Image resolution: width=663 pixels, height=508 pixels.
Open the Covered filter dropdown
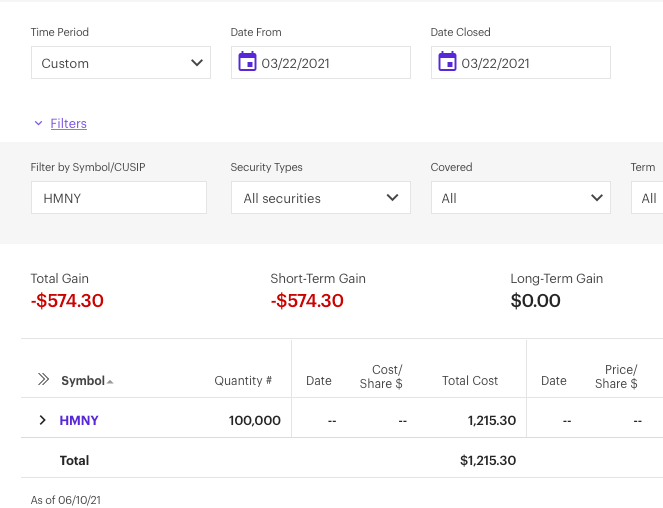(x=520, y=198)
